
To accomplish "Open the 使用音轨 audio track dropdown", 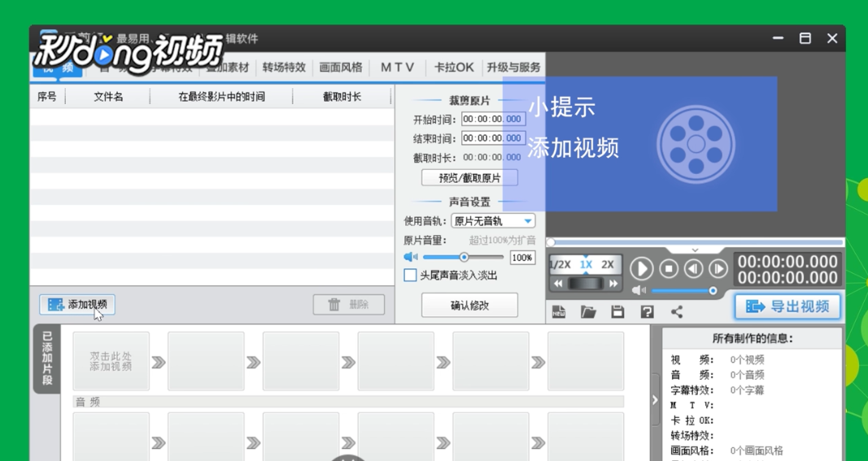I will click(x=493, y=221).
